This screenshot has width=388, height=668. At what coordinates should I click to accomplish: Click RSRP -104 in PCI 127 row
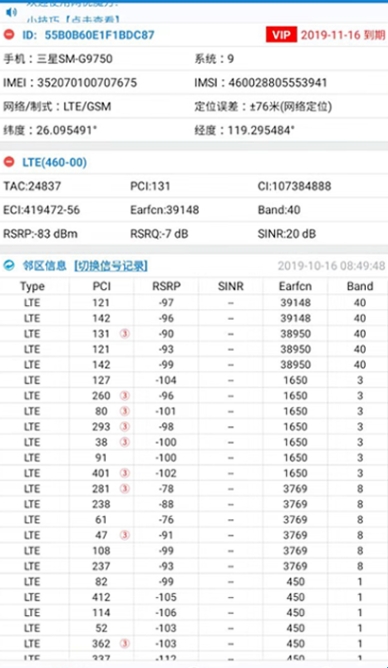pyautogui.click(x=166, y=380)
